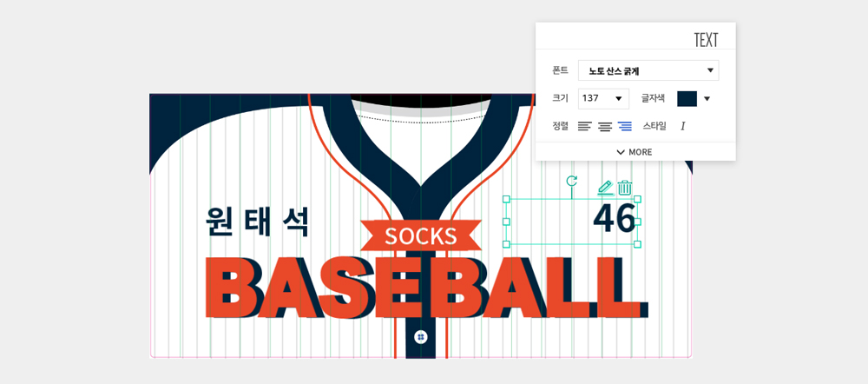
Task: Click the top-left resize handle of selection
Action: tap(506, 199)
